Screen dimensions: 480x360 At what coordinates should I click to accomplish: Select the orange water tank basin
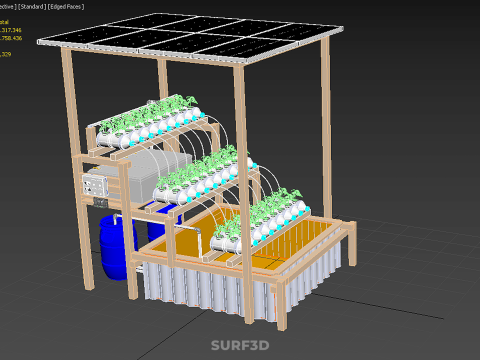click(x=187, y=238)
